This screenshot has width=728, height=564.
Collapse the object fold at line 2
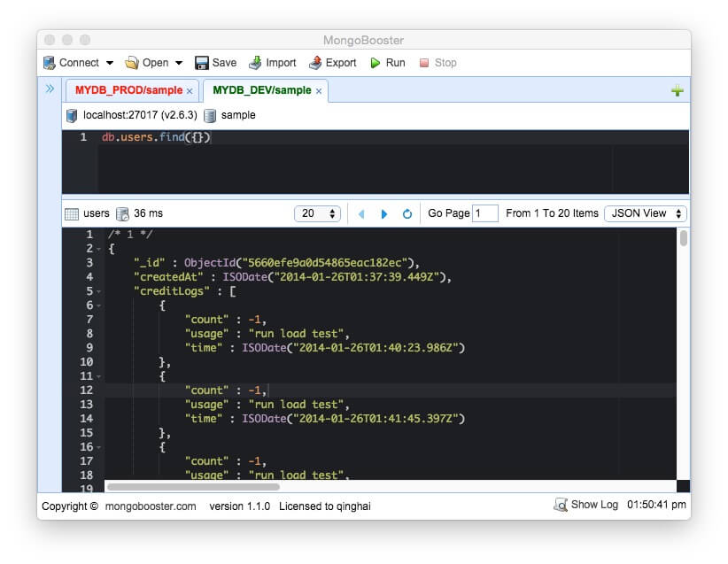[x=99, y=250]
